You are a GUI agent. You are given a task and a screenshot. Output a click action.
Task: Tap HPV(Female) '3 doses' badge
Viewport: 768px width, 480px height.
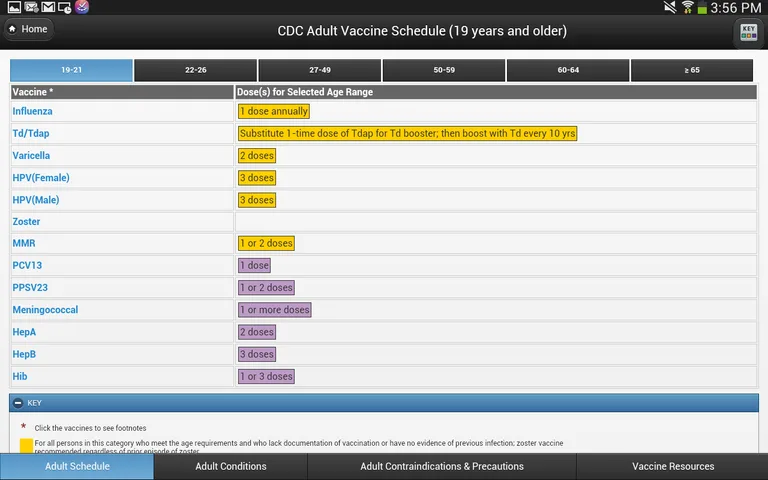pos(257,178)
